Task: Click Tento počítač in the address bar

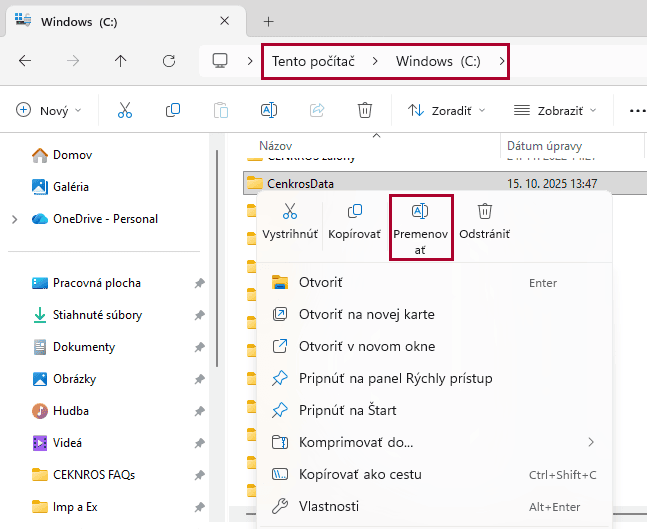Action: click(315, 61)
